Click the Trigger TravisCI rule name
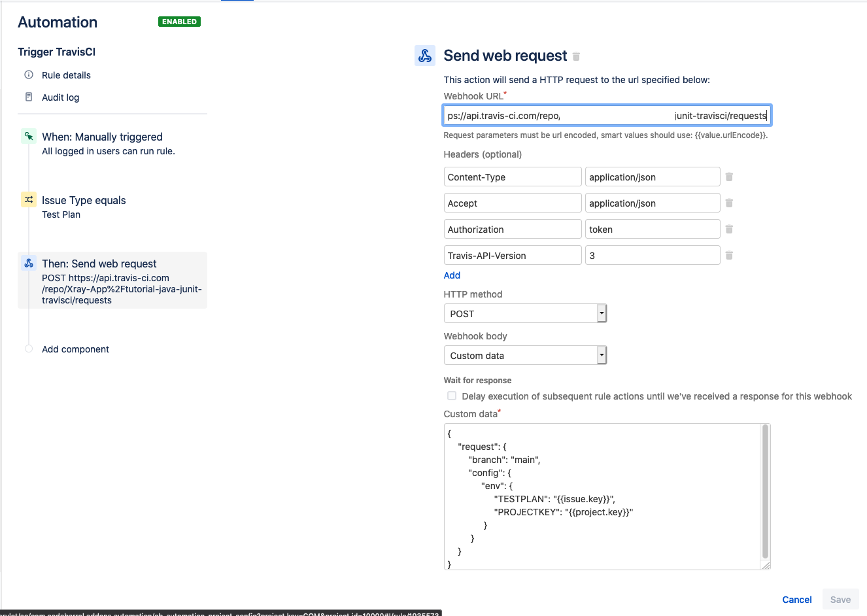This screenshot has width=867, height=616. pyautogui.click(x=56, y=52)
